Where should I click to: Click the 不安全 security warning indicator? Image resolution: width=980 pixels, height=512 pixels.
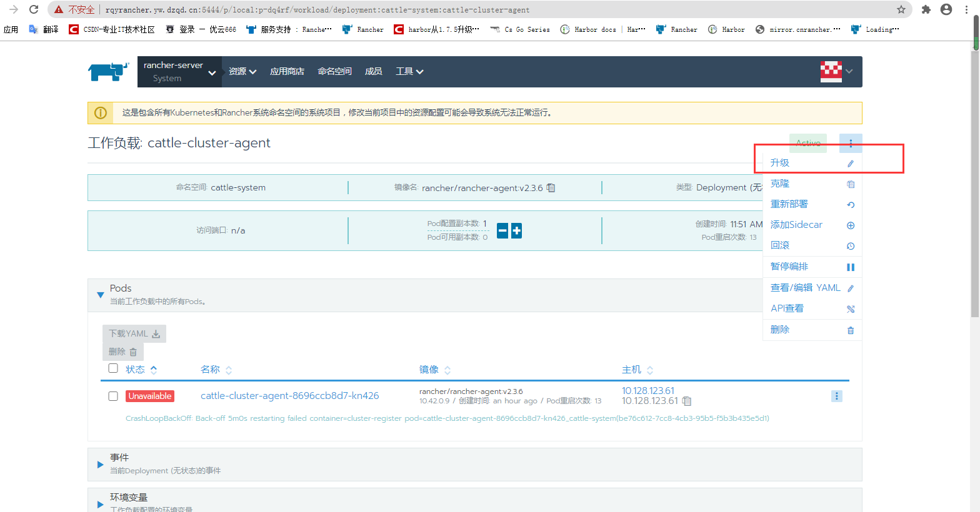74,10
